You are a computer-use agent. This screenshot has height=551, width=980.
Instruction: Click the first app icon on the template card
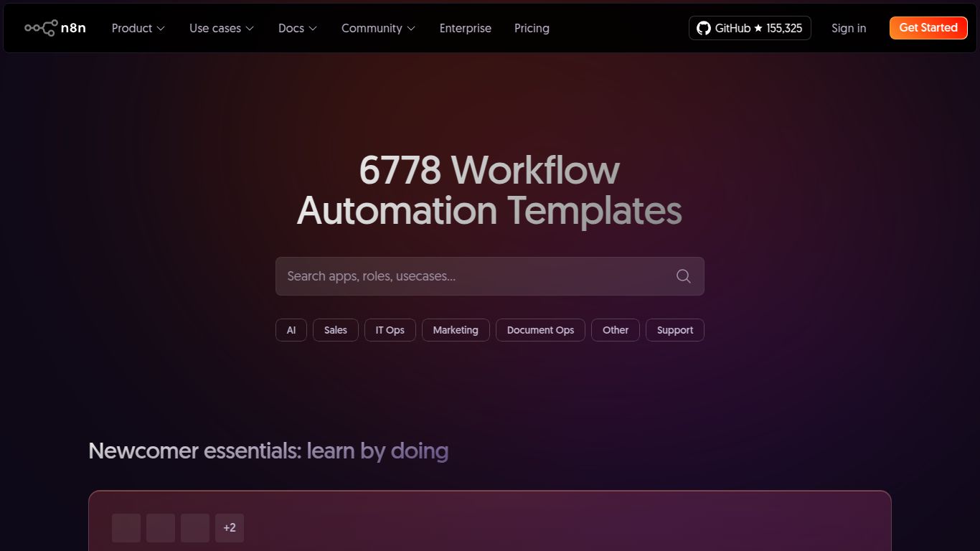coord(126,527)
